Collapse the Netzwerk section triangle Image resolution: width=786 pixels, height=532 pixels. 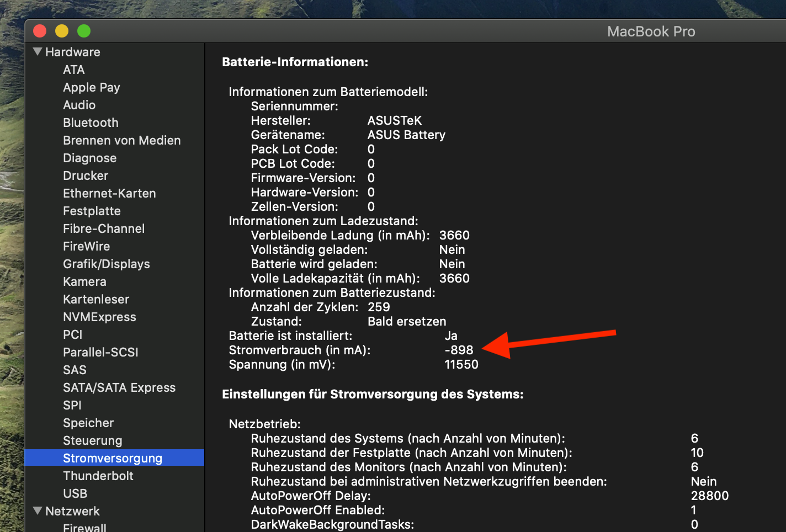click(x=38, y=511)
